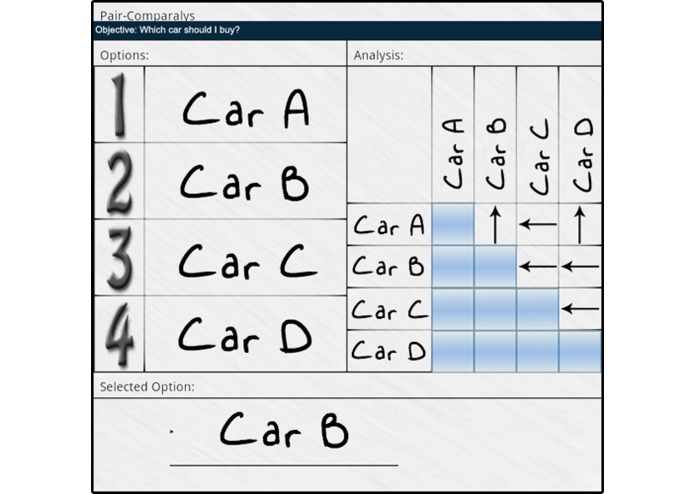Image resolution: width=695 pixels, height=494 pixels.
Task: Click the Objective: Which car should I buy? bar
Action: click(348, 30)
